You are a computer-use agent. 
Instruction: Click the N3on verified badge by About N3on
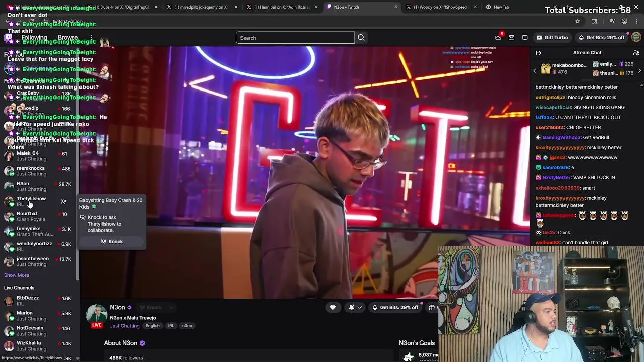(142, 343)
